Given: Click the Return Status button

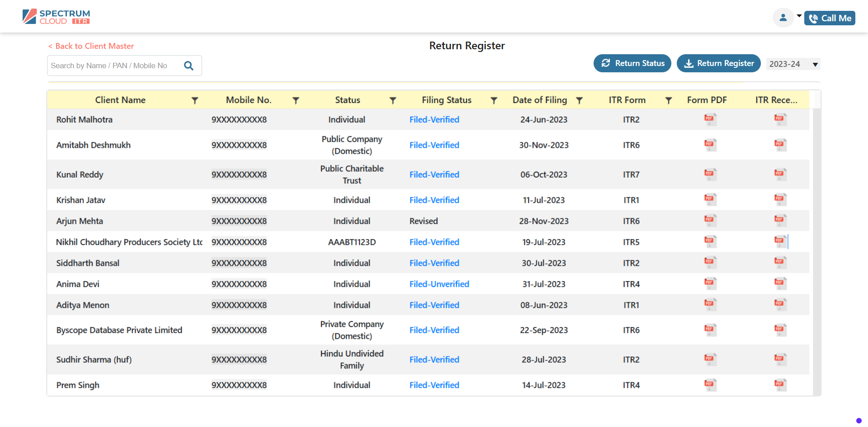Looking at the screenshot, I should click(632, 63).
